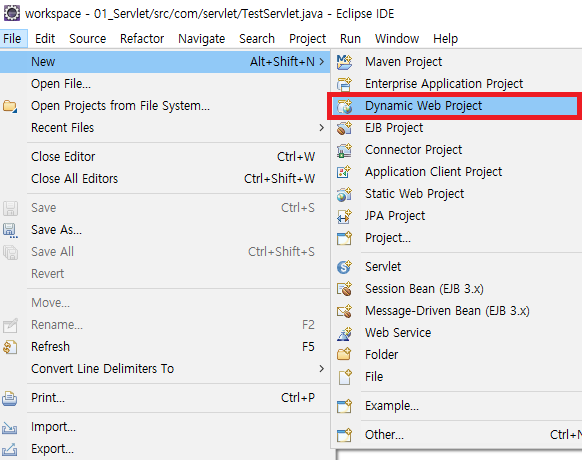Image resolution: width=582 pixels, height=460 pixels.
Task: Choose Print... entry
Action: point(165,398)
